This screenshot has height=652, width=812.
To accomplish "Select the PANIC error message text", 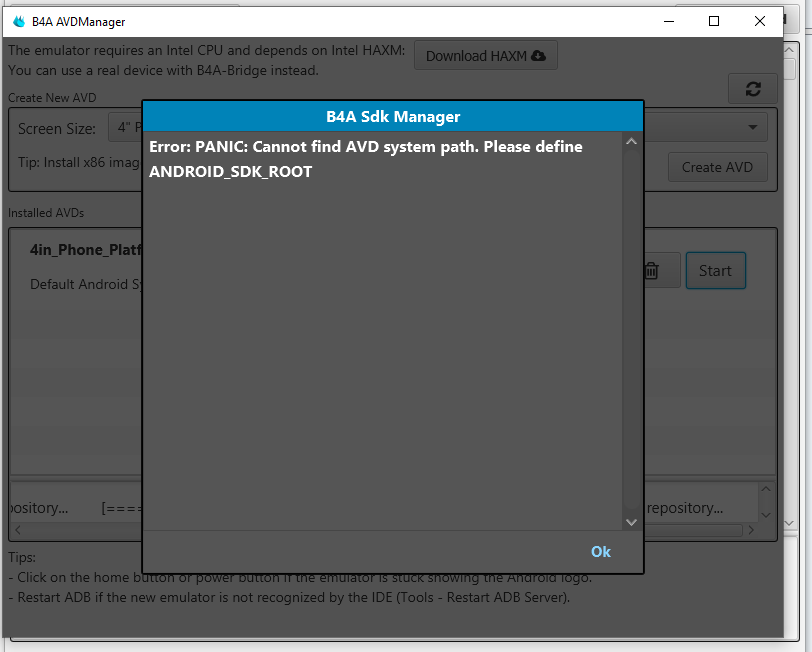I will click(366, 159).
